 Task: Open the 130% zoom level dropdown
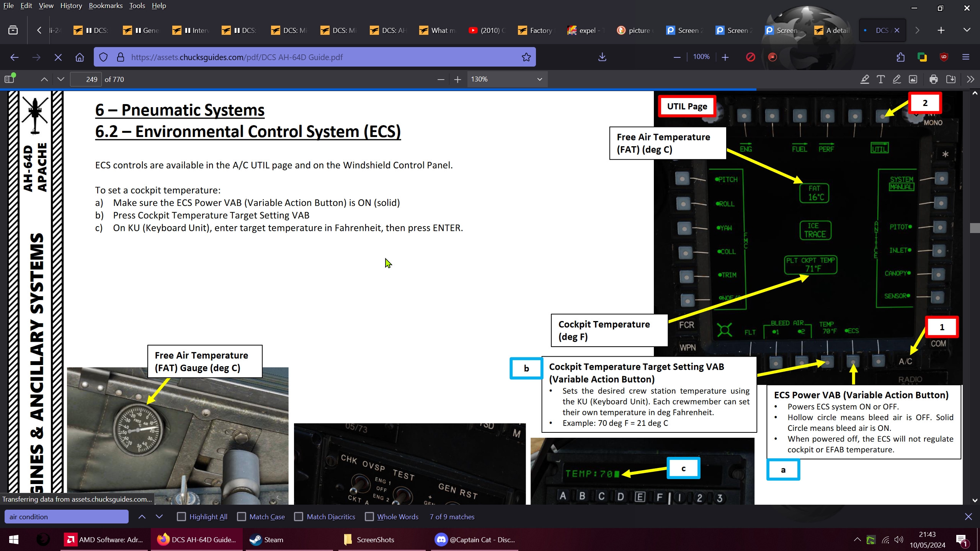[x=507, y=79]
